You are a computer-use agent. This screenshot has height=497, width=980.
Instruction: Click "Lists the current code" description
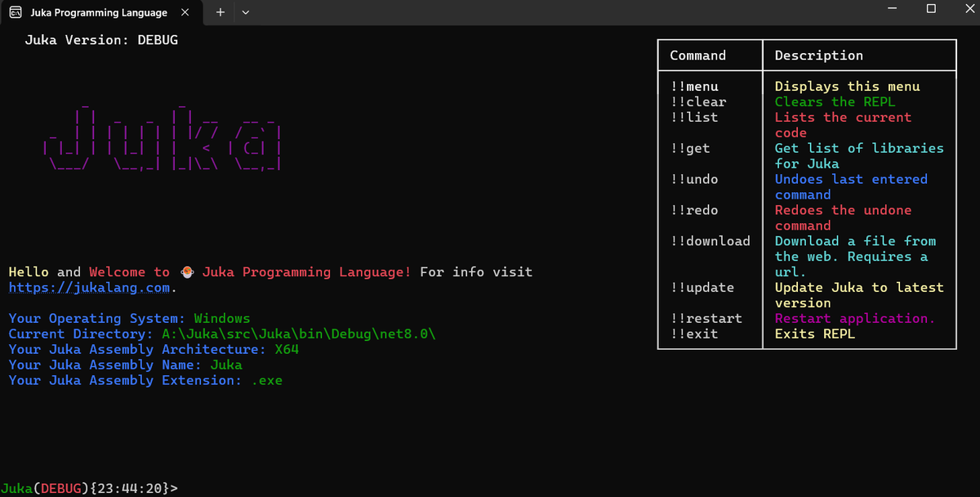click(843, 125)
